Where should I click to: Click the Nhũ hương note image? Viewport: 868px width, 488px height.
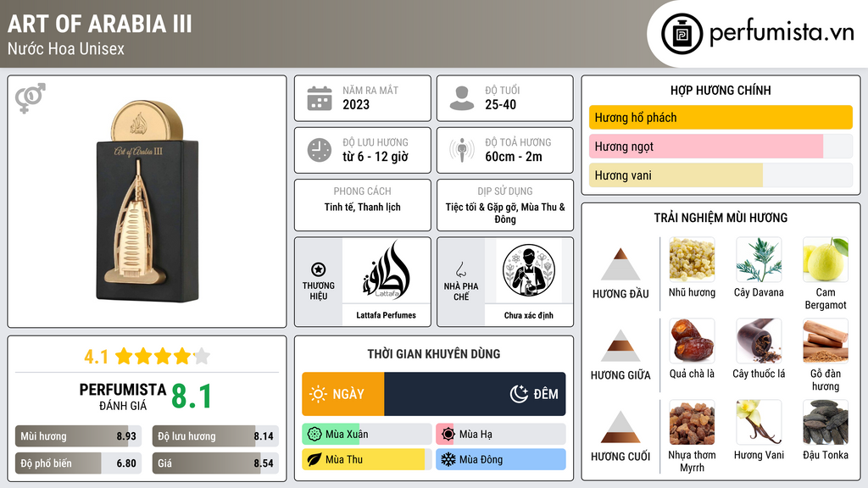692,260
